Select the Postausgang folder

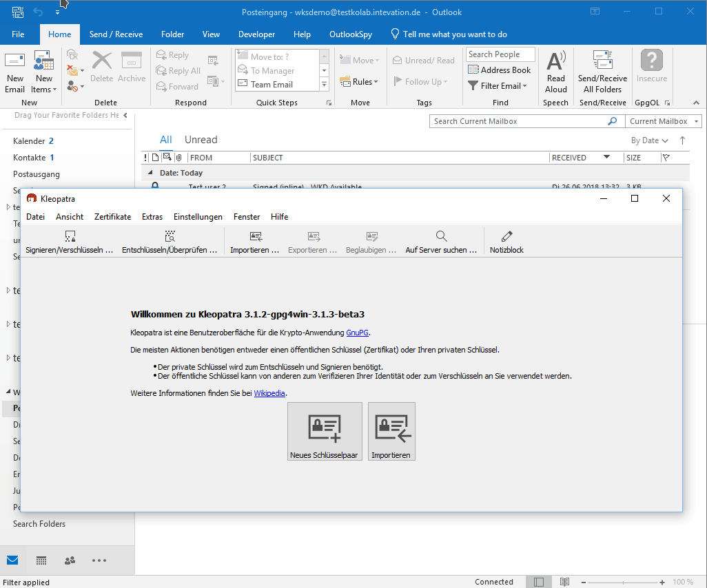[37, 174]
